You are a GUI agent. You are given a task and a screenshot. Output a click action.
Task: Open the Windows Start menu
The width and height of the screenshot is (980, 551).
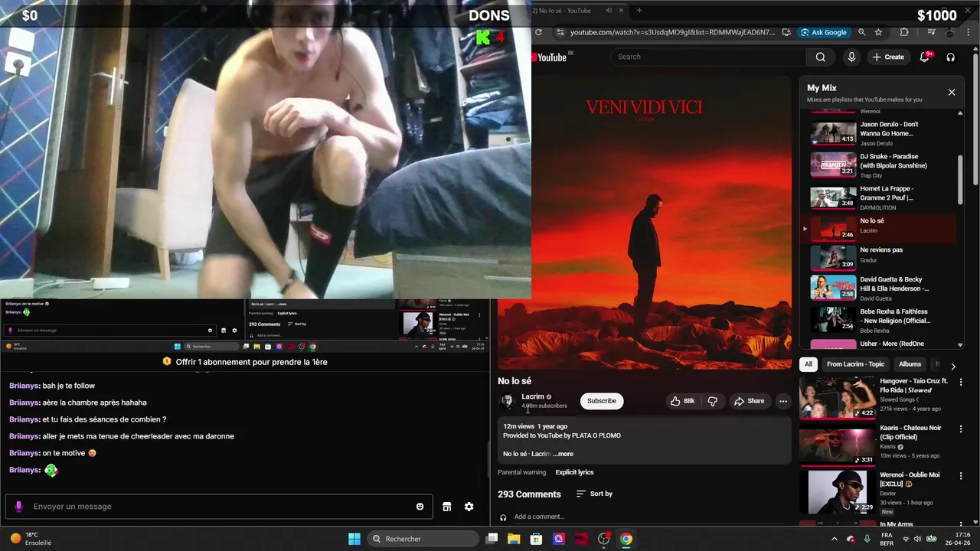coord(354,539)
